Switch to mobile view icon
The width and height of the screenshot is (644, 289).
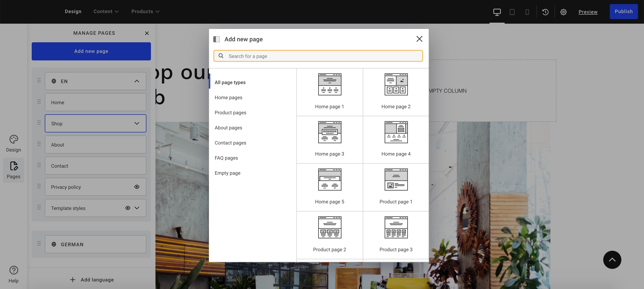tap(527, 12)
